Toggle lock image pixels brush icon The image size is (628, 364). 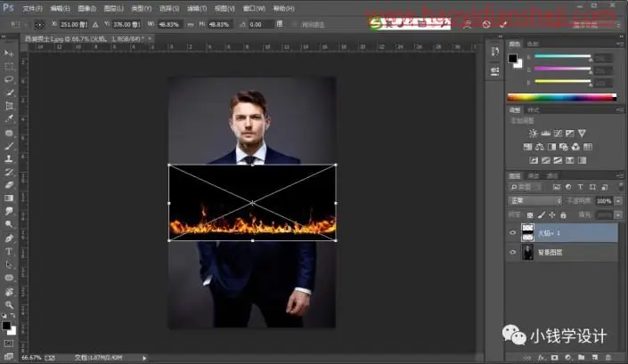541,215
